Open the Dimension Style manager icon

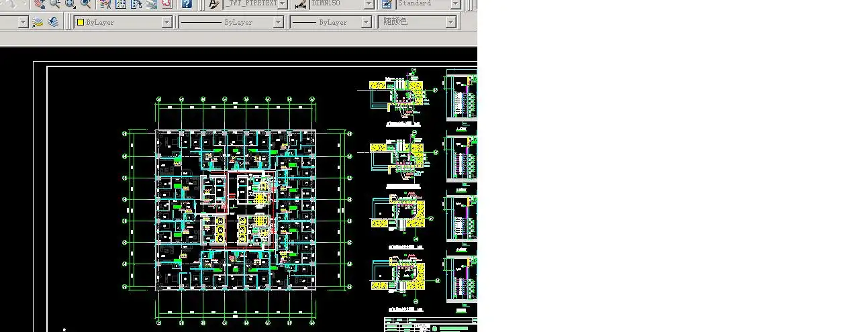coord(301,4)
